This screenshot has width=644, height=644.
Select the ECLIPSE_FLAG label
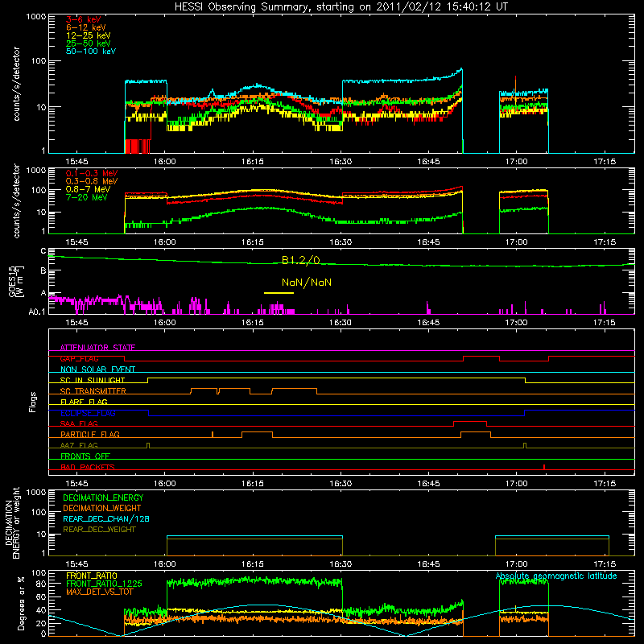(x=88, y=413)
